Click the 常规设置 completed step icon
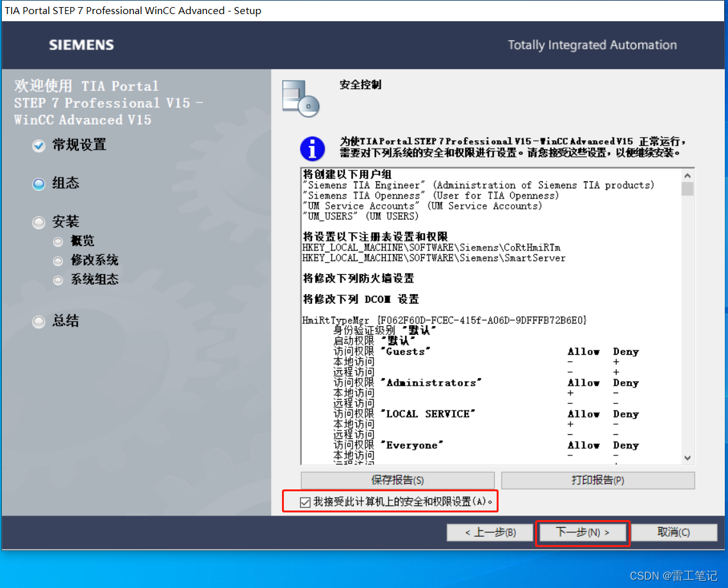Image resolution: width=728 pixels, height=588 pixels. (38, 146)
